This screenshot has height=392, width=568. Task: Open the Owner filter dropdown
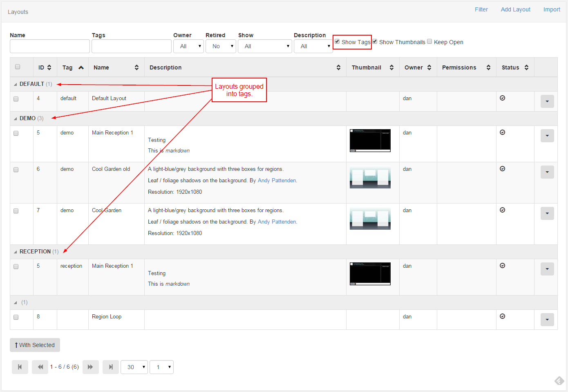188,46
